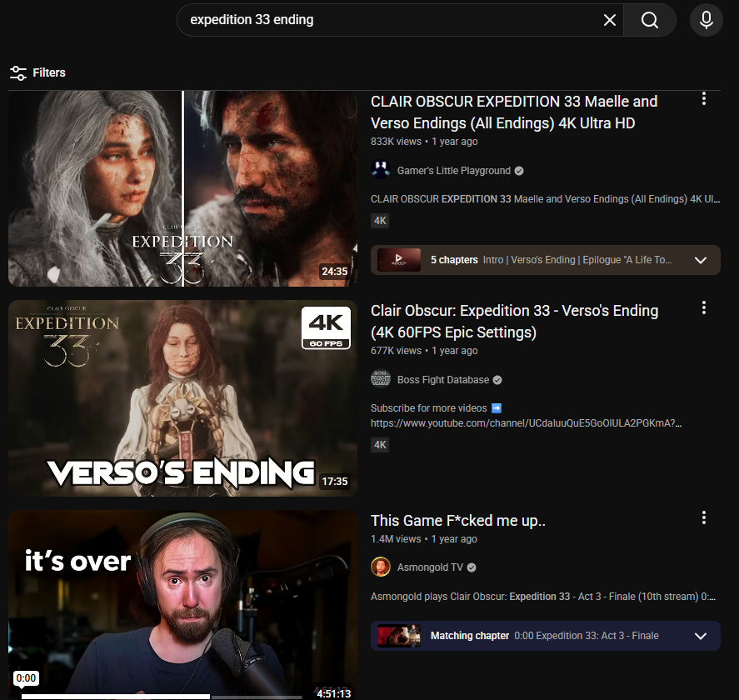Click Subscribe for more videos description text
This screenshot has width=739, height=700.
click(x=428, y=408)
